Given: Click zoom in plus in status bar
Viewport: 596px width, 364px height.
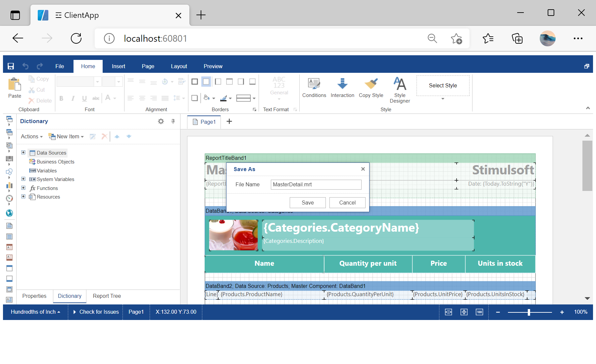Looking at the screenshot, I should tap(562, 312).
